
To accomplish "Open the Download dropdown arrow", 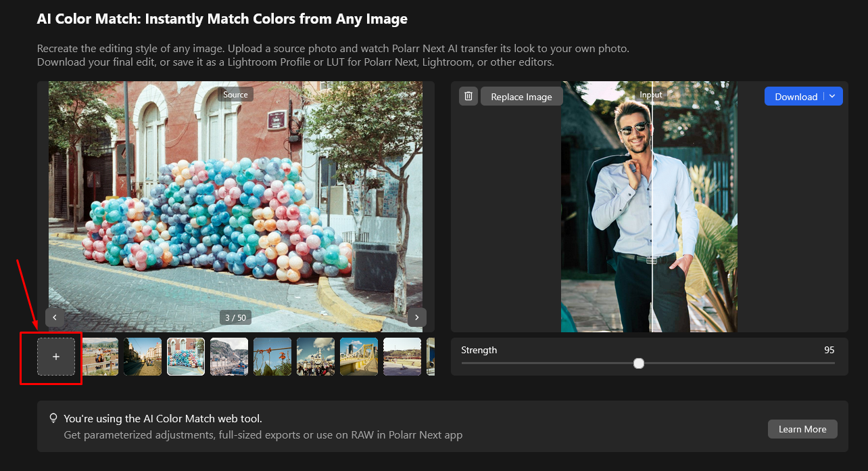I will (833, 96).
